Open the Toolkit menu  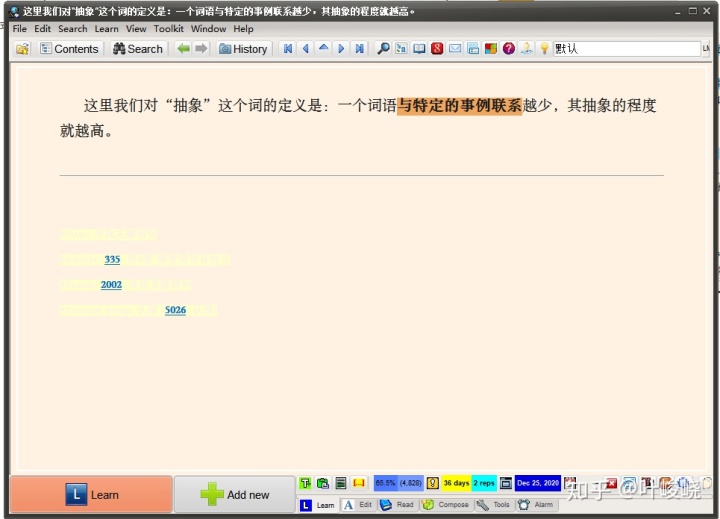(x=169, y=28)
